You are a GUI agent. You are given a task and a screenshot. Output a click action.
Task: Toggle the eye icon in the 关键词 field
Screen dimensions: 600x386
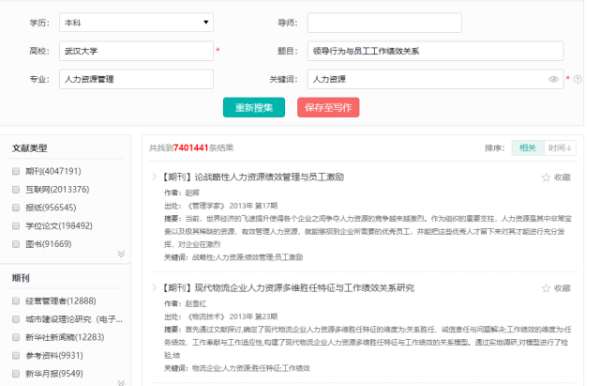[553, 79]
